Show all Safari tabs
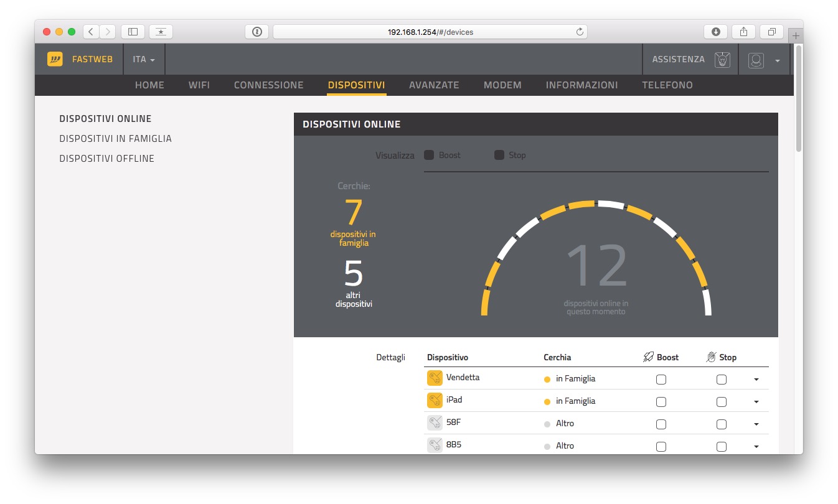This screenshot has width=838, height=504. tap(772, 32)
